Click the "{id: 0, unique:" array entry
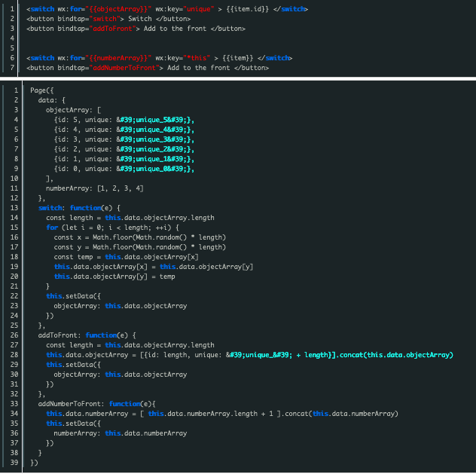Viewport: 476px width, 474px height. (83, 168)
